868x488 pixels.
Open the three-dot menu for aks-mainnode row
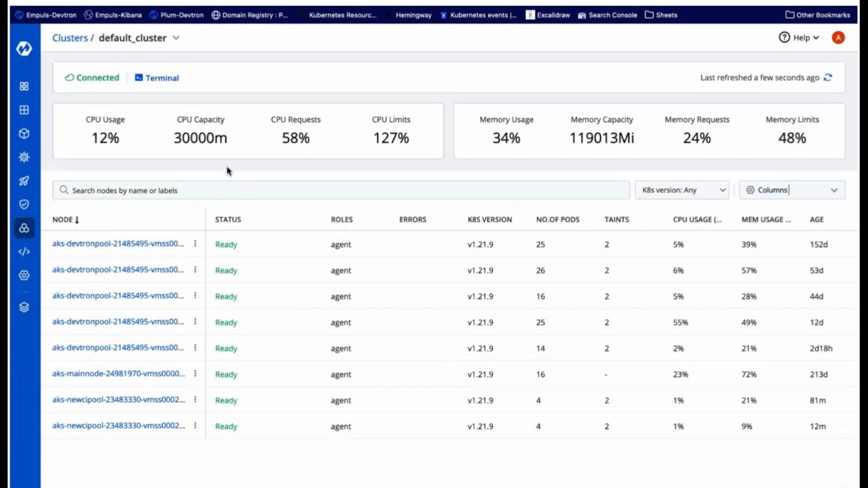195,374
